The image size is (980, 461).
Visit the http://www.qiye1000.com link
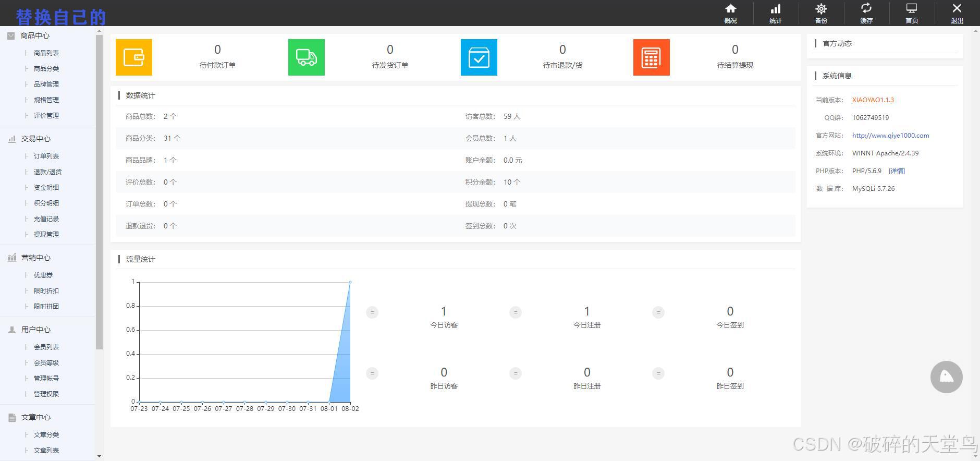(x=890, y=135)
